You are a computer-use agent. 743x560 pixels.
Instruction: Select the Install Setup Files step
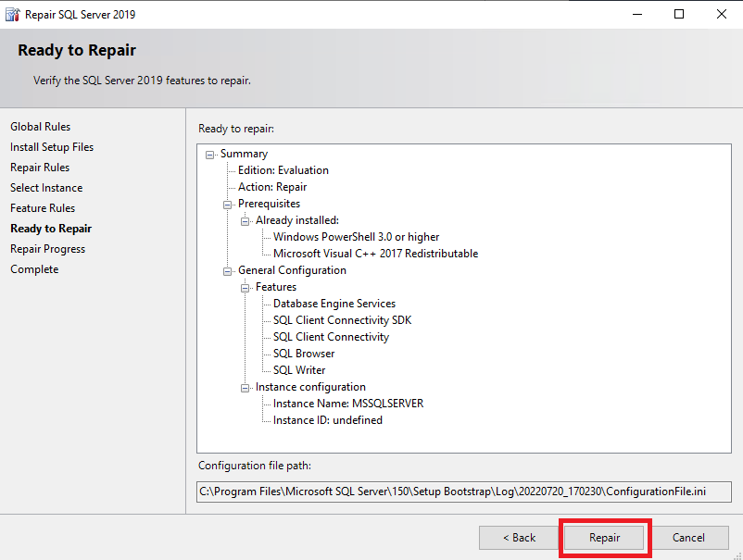[x=52, y=147]
